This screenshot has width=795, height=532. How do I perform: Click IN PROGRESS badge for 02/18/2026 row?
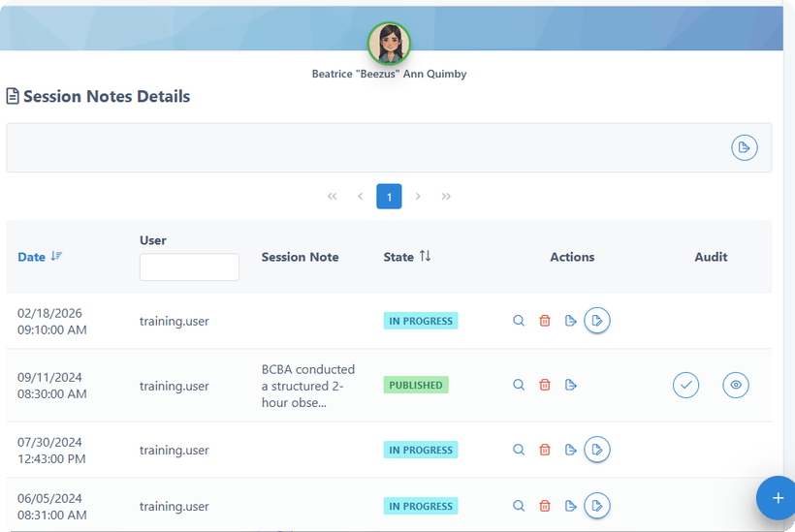[421, 321]
